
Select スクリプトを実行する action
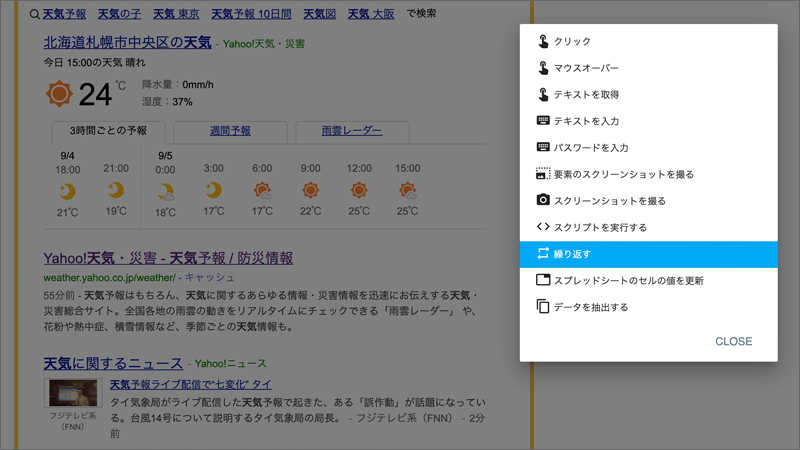(x=648, y=227)
